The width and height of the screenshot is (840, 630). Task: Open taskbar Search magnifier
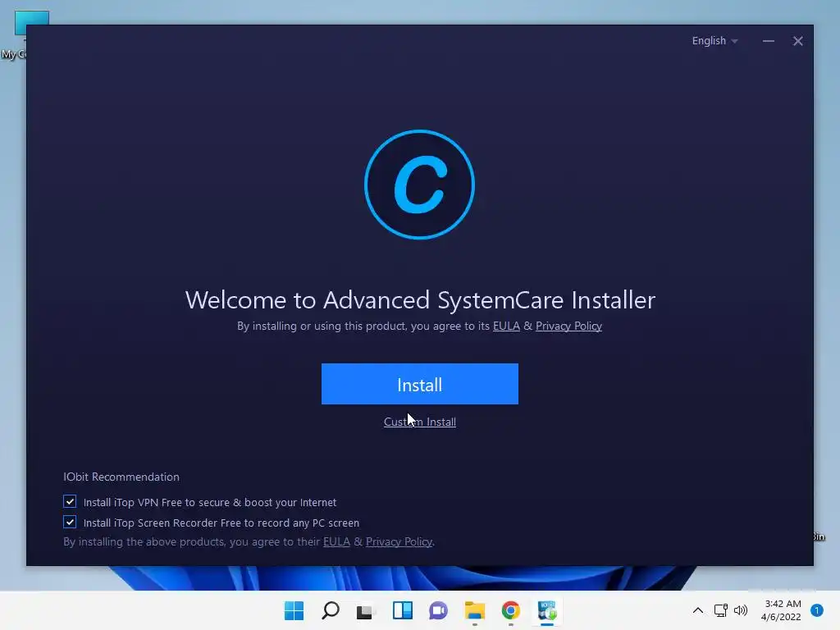pos(330,610)
